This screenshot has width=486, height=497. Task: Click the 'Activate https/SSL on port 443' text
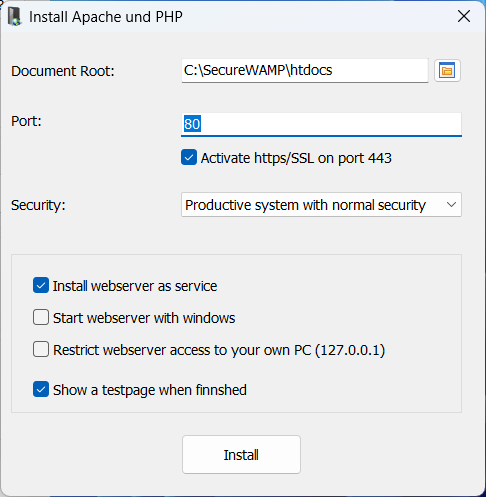296,158
